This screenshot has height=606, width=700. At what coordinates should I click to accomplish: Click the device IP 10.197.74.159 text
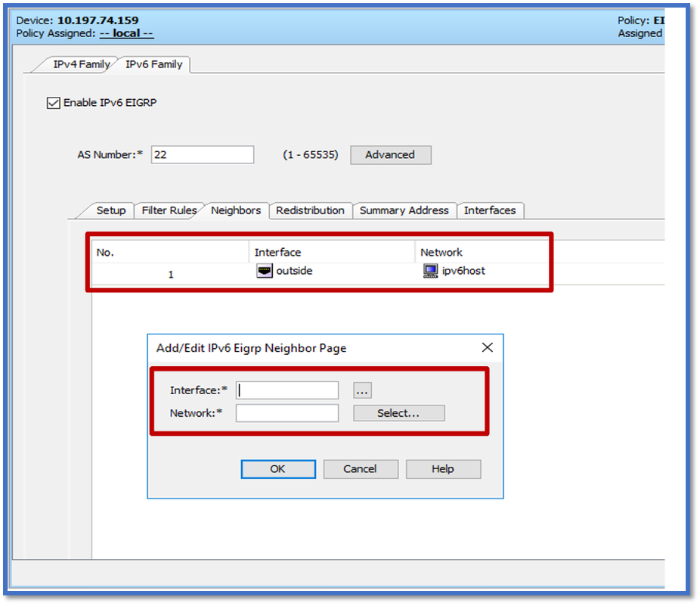click(98, 20)
